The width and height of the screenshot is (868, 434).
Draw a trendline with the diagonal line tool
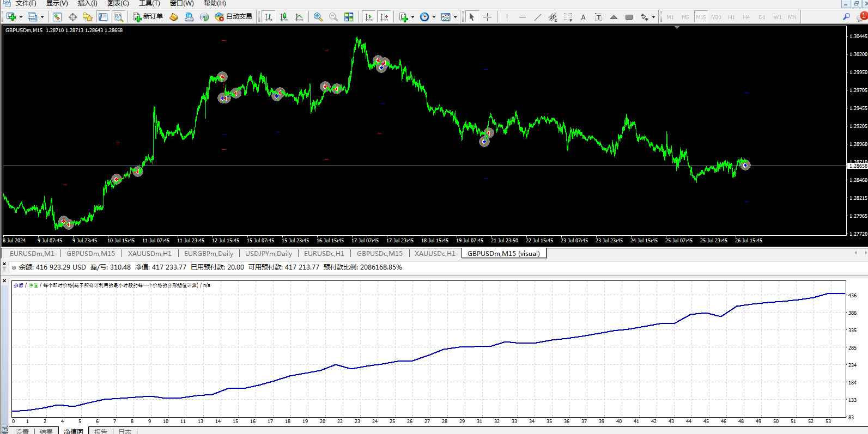coord(538,17)
